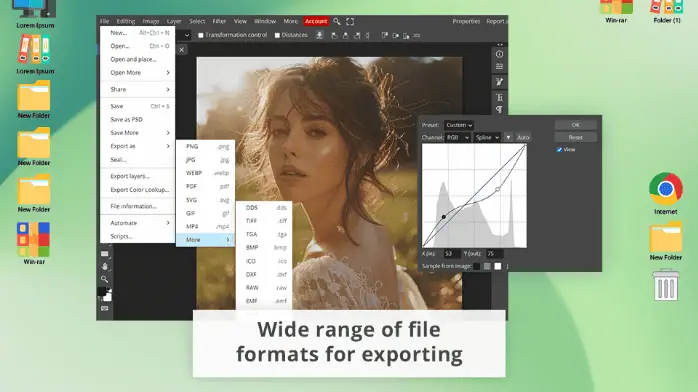Expand the Share submenu
This screenshot has height=392, width=698.
click(x=138, y=89)
